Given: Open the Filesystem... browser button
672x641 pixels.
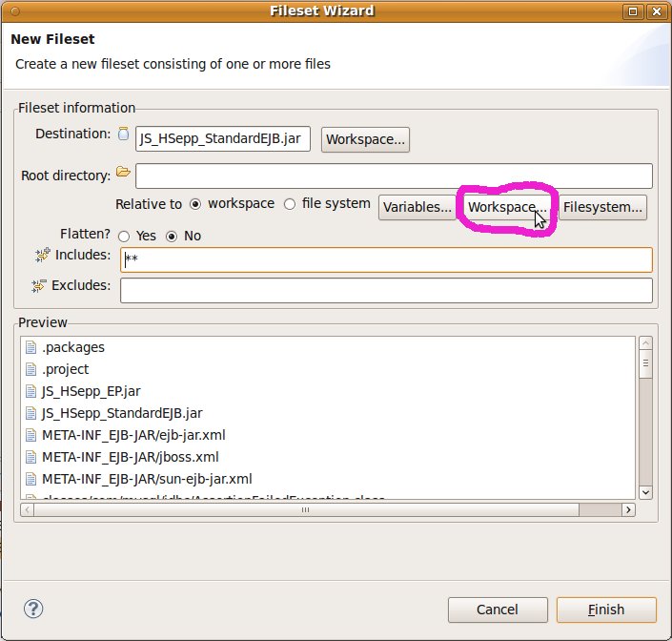Looking at the screenshot, I should [602, 207].
